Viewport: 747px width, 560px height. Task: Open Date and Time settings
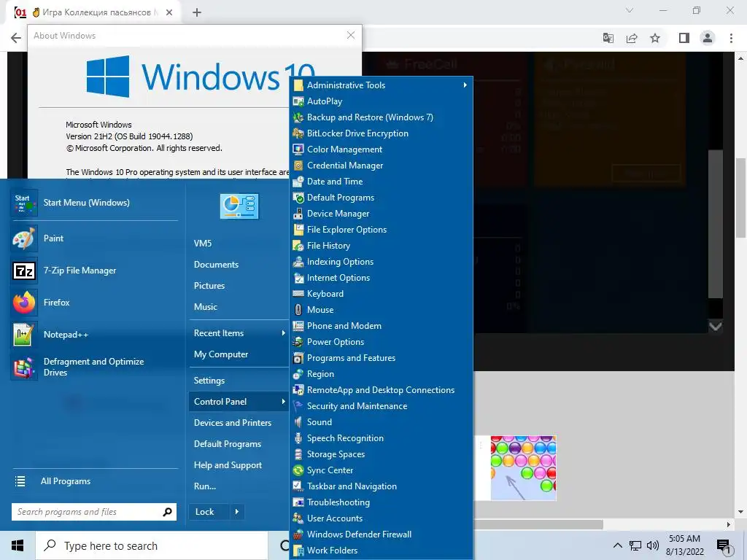(381, 182)
